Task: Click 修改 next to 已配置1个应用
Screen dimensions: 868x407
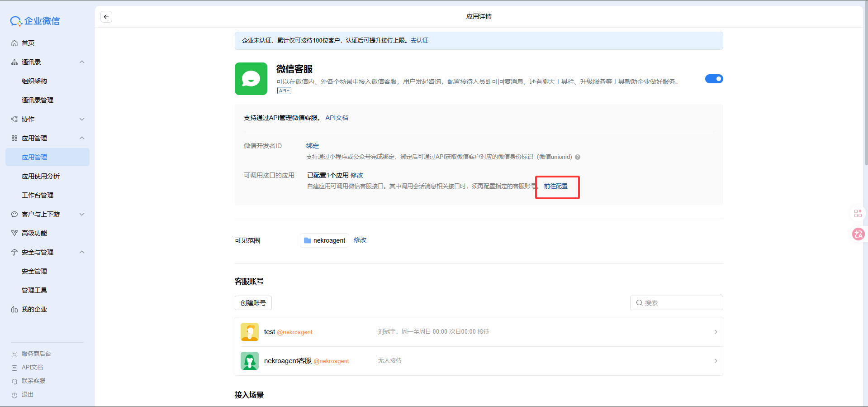Action: coord(357,175)
